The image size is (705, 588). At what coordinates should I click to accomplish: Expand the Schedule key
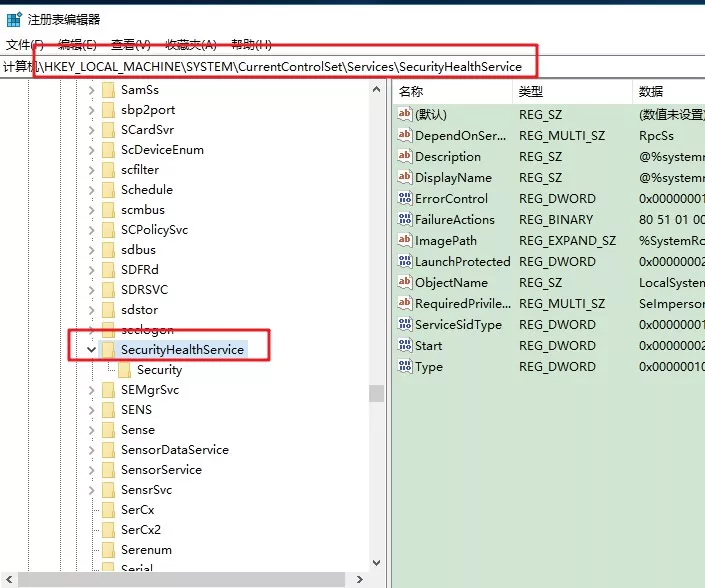(91, 190)
